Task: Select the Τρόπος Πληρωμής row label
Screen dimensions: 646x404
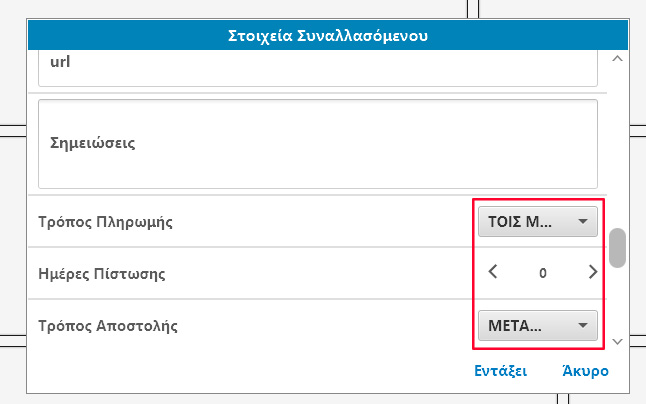Action: 105,222
